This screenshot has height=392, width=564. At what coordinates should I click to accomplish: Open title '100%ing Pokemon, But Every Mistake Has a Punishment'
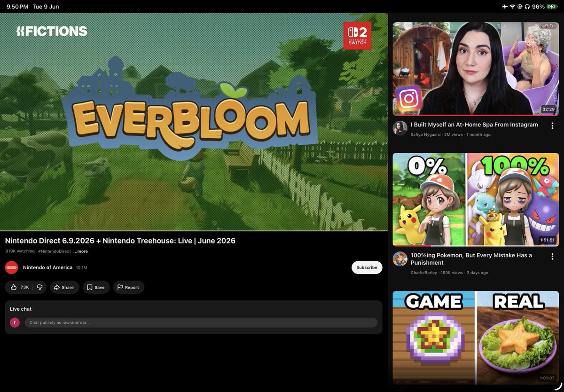[471, 259]
